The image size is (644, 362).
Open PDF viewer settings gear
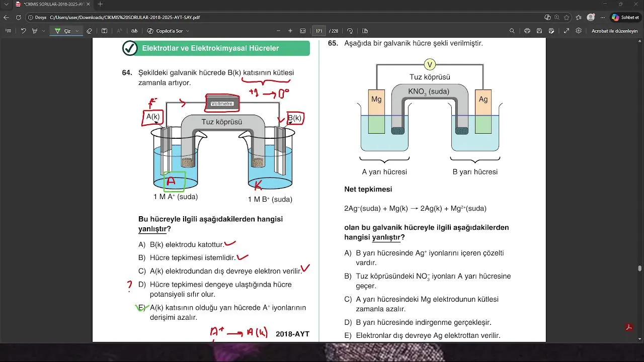tap(579, 31)
